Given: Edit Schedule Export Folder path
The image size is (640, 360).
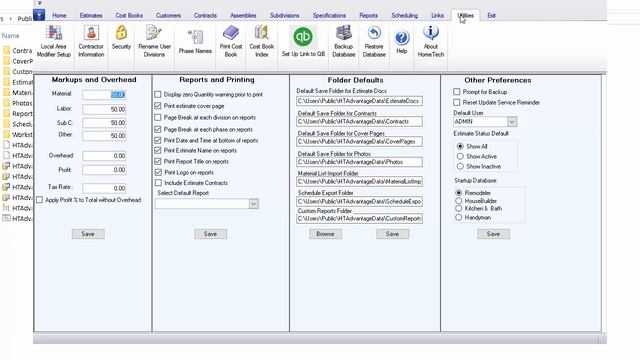Looking at the screenshot, I should 360,202.
